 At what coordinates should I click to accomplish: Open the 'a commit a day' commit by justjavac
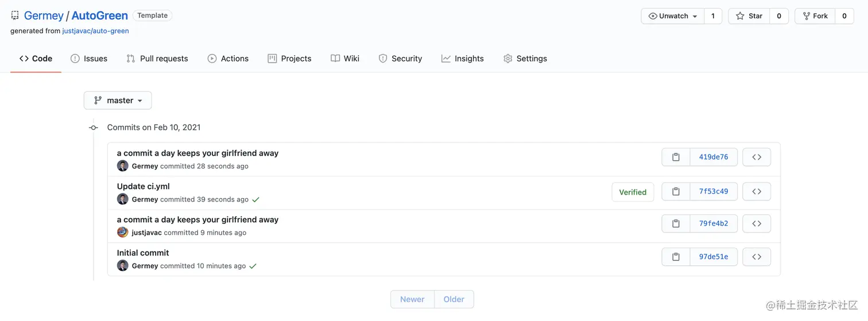(197, 220)
